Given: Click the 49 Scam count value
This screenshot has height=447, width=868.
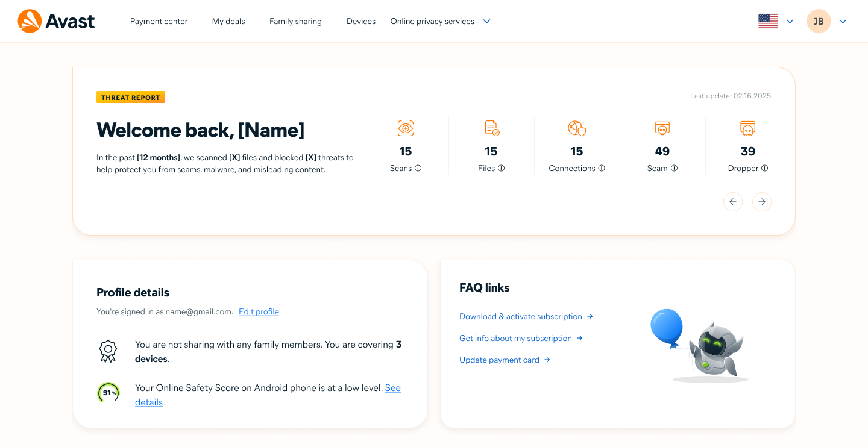Looking at the screenshot, I should [x=662, y=151].
